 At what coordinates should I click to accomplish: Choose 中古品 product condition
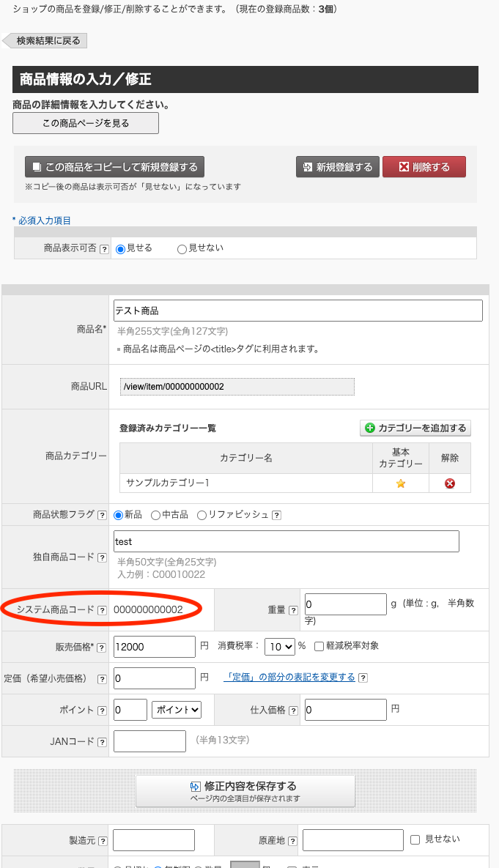click(x=155, y=516)
